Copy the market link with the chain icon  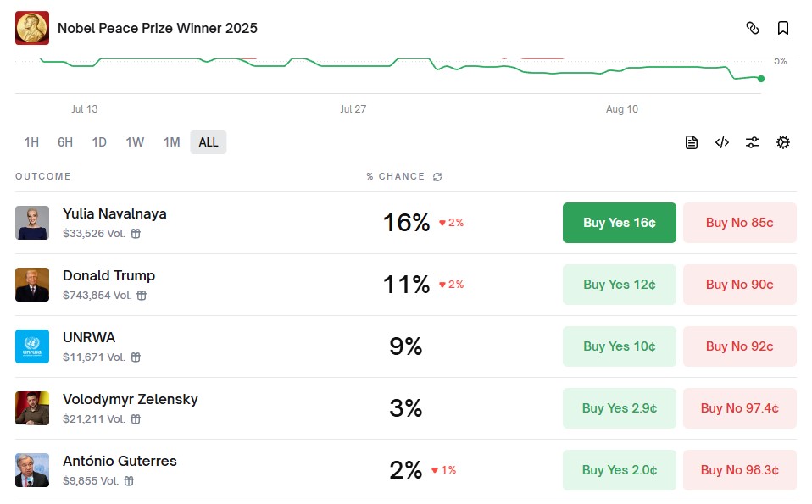(x=753, y=28)
